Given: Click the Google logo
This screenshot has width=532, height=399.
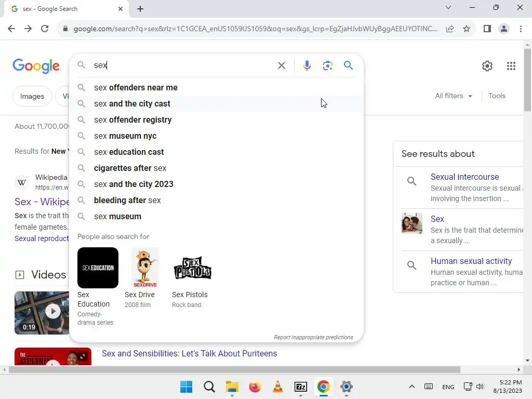Looking at the screenshot, I should pos(36,66).
